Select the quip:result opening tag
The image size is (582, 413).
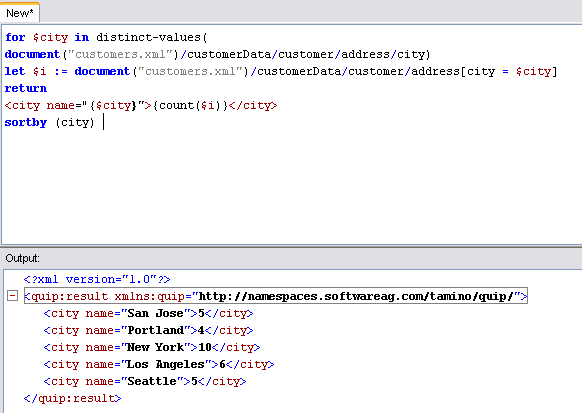point(276,296)
